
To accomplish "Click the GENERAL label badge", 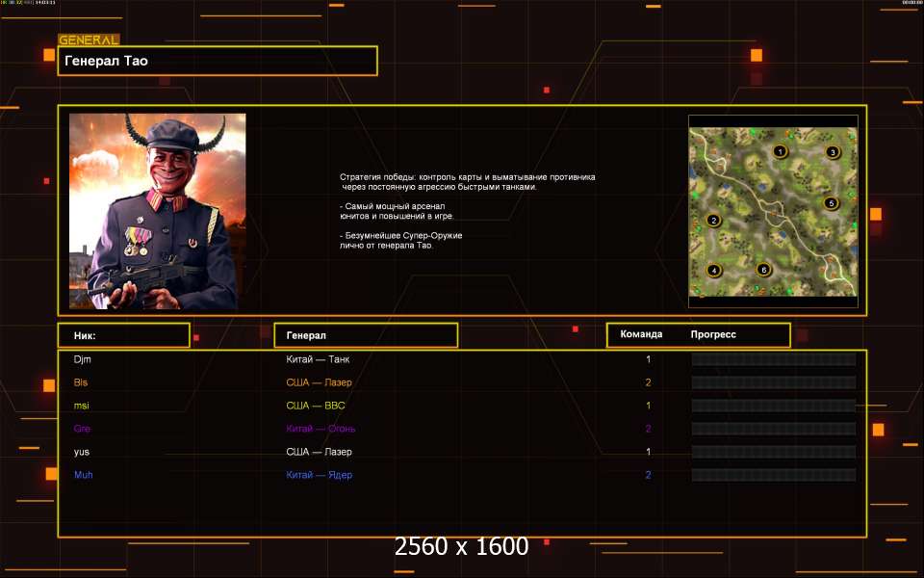I will [x=89, y=40].
